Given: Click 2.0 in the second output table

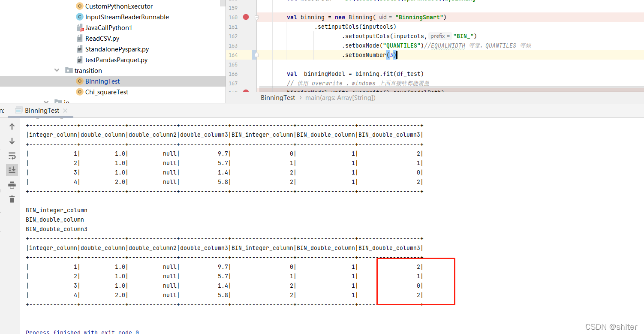Looking at the screenshot, I should (120, 295).
